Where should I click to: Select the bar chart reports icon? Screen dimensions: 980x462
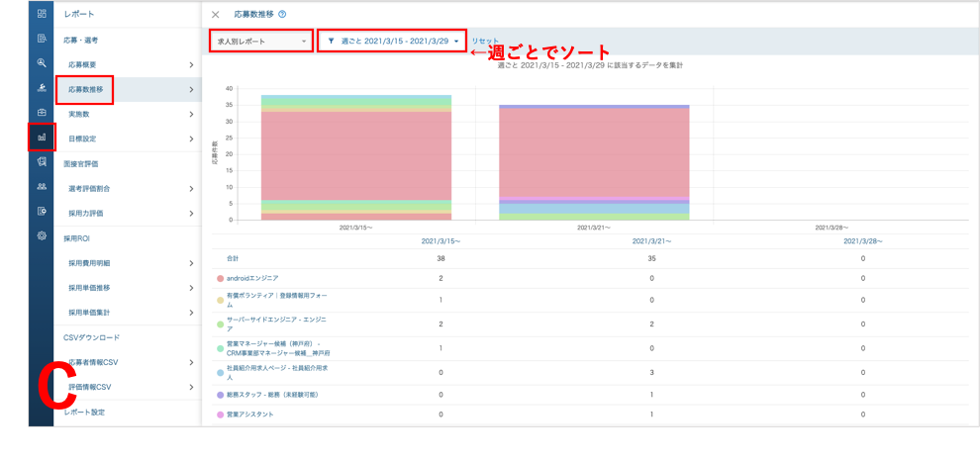(42, 137)
